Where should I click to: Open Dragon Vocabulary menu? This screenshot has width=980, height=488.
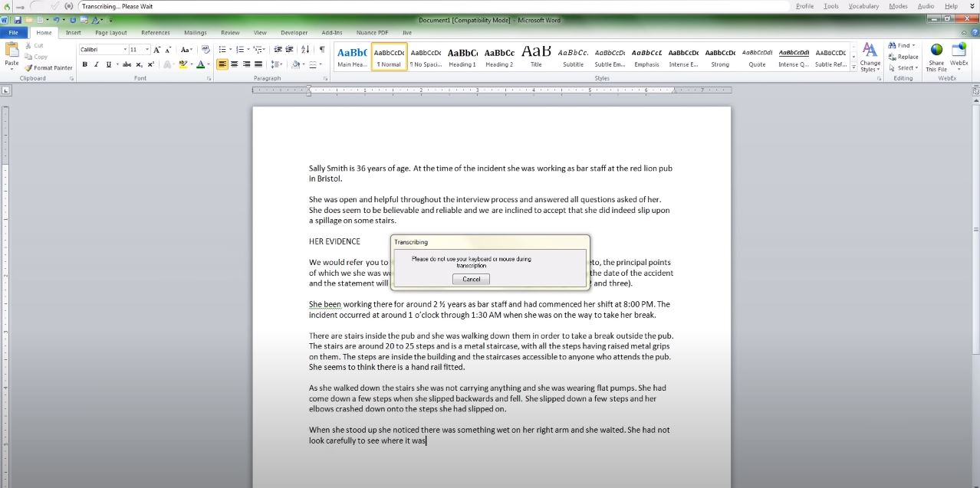[863, 6]
